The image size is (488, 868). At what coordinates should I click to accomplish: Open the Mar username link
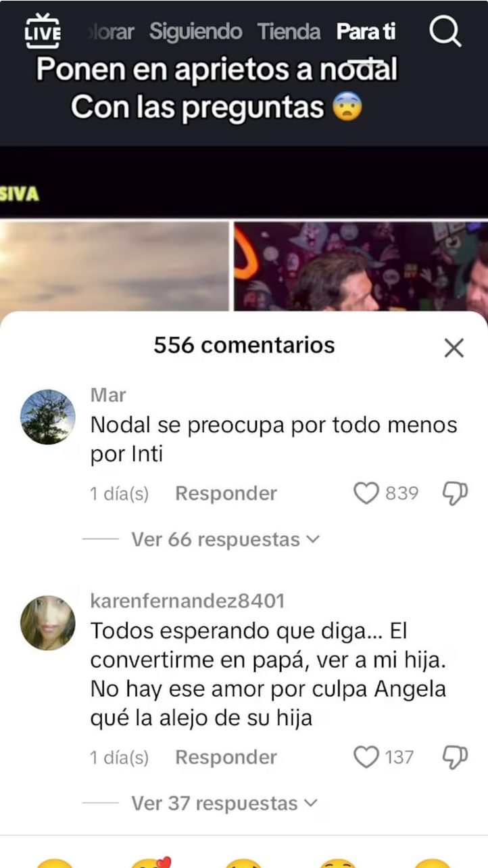[108, 394]
